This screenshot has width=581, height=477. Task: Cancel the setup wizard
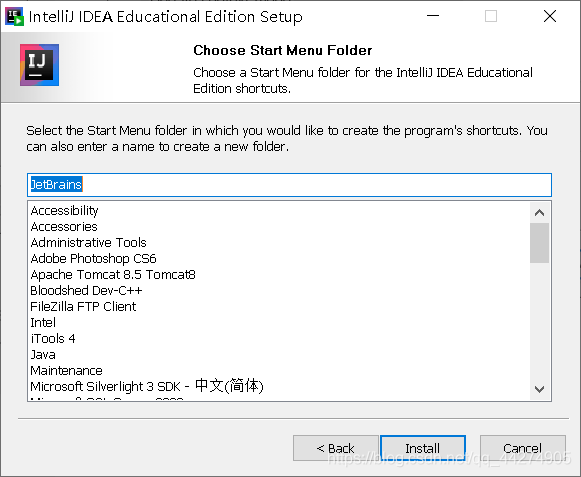click(x=522, y=448)
